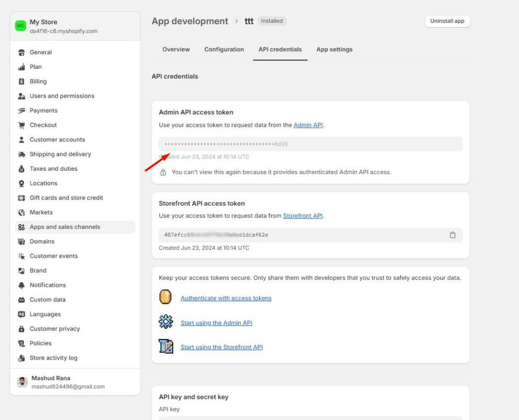Click the gear Admin API illustration

166,321
